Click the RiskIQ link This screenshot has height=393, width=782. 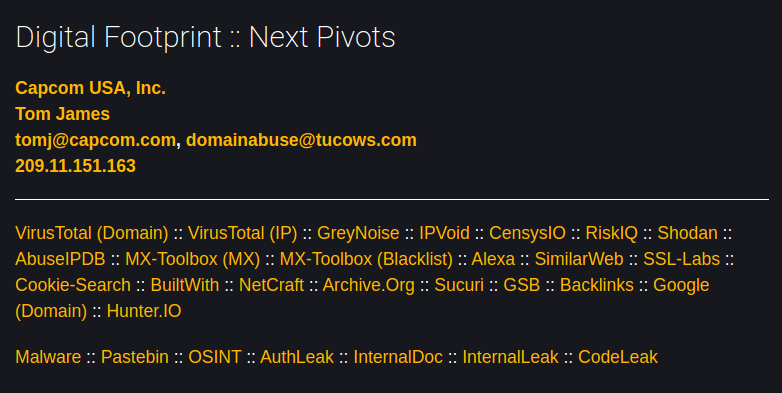click(x=611, y=233)
